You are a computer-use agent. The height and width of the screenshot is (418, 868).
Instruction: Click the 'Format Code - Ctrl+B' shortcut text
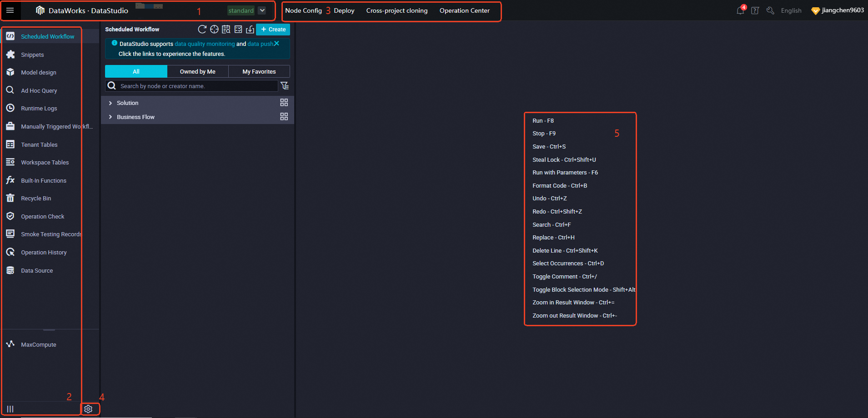[x=560, y=185]
